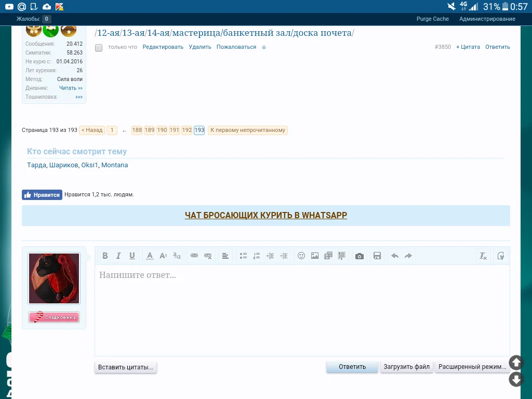Open the font size dropdown

click(163, 256)
